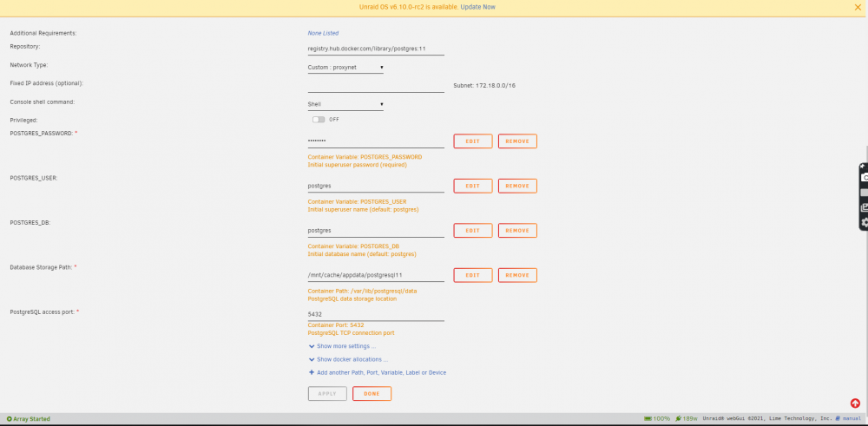Screen dimensions: 868x426
Task: Click the None Listed text
Action: [x=323, y=33]
